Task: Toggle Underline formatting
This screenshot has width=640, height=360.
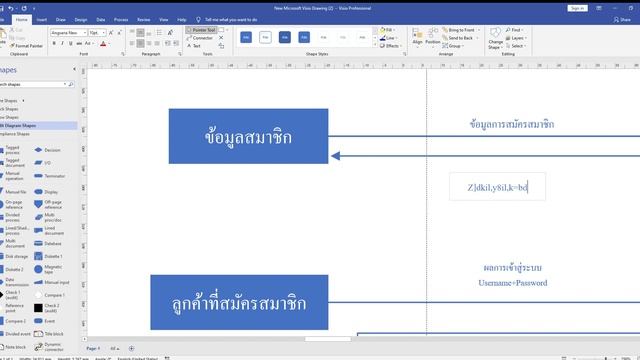Action: [71, 43]
